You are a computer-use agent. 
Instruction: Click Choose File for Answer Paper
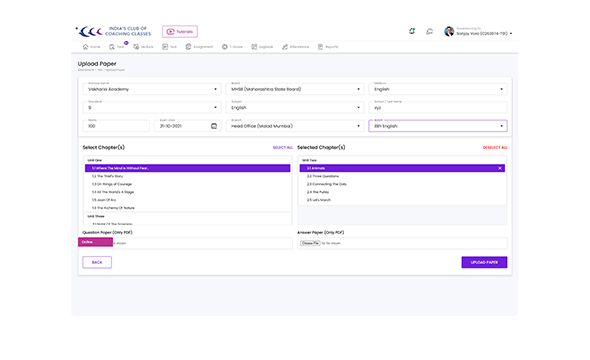pyautogui.click(x=310, y=243)
